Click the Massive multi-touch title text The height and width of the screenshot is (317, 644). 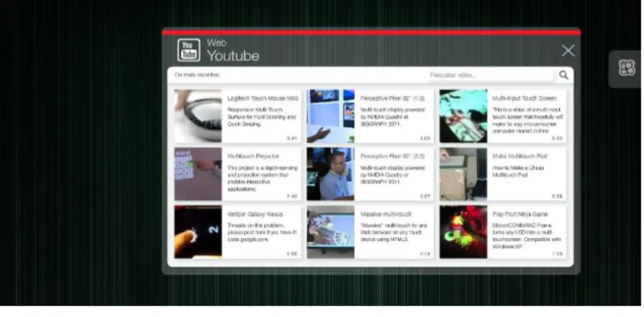point(386,214)
